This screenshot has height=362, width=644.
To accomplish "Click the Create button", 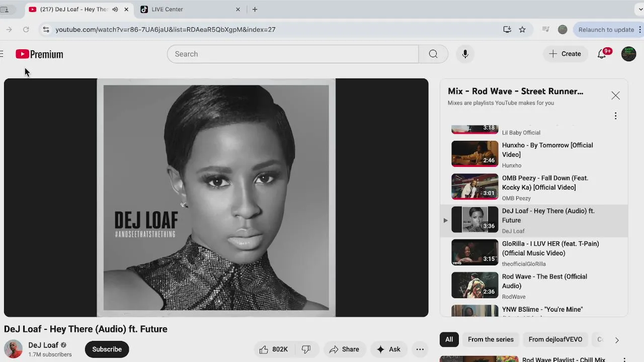I will point(565,54).
